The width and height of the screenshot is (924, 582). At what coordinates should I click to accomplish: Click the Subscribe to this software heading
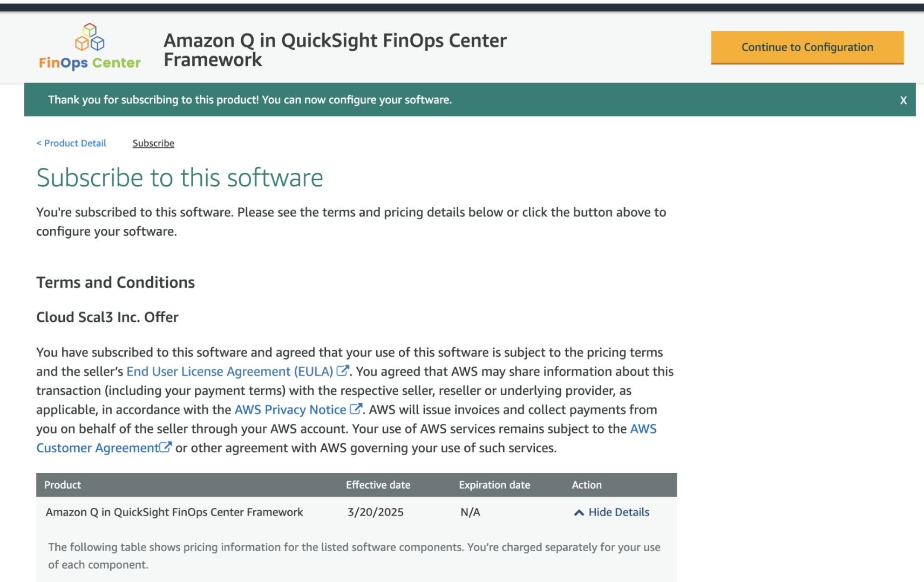point(180,178)
